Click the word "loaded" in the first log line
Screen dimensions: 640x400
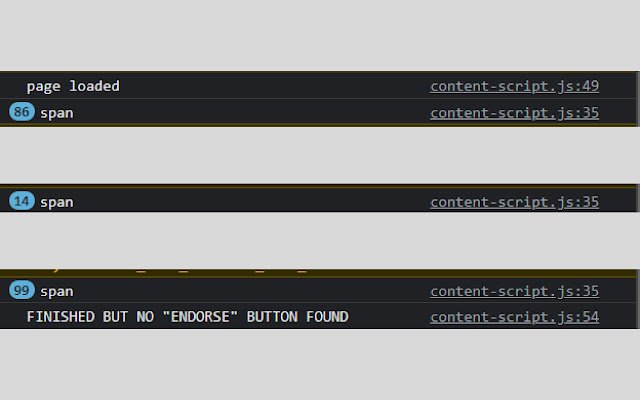pyautogui.click(x=94, y=86)
